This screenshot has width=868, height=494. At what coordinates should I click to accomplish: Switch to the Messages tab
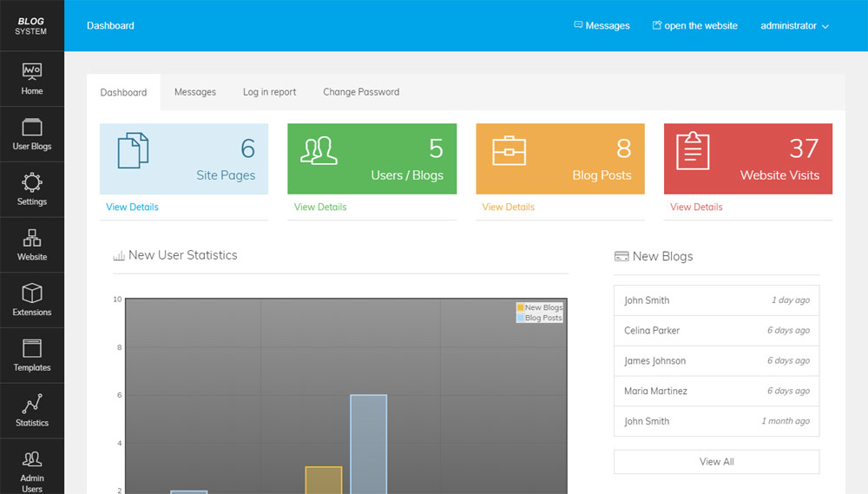195,92
